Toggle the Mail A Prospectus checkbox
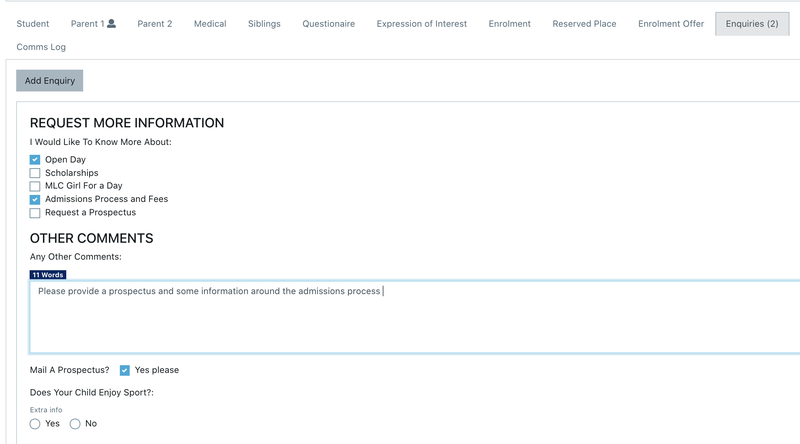Viewport: 800px width, 444px height. coord(125,370)
